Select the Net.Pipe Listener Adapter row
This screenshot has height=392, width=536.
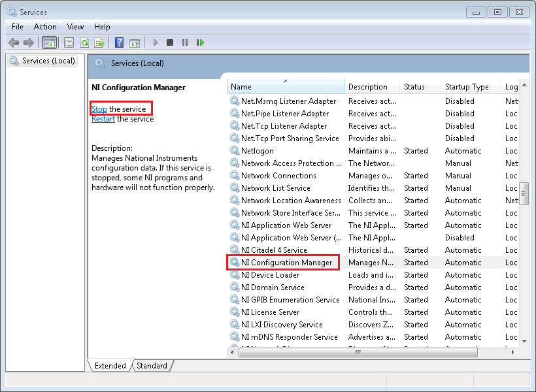(373, 114)
